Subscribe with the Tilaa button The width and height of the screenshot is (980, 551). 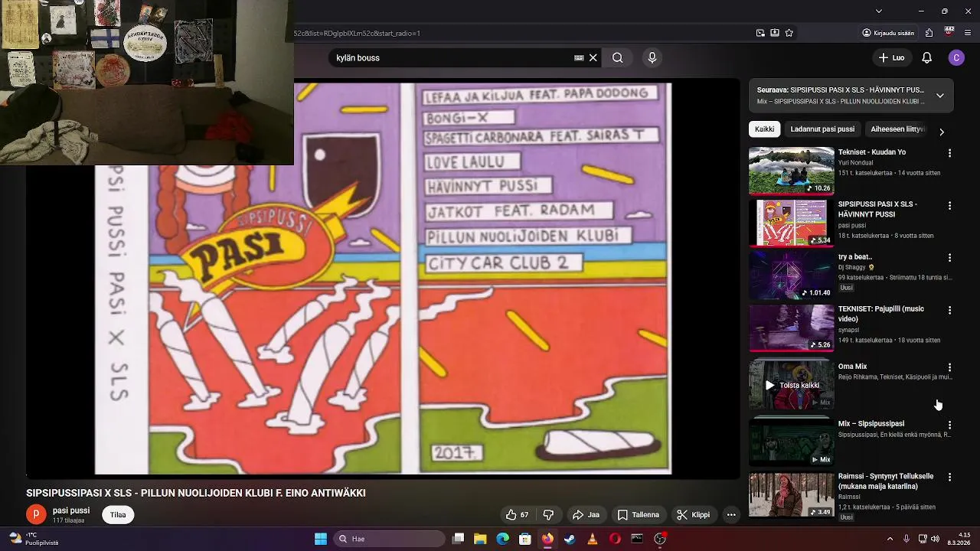tap(118, 514)
